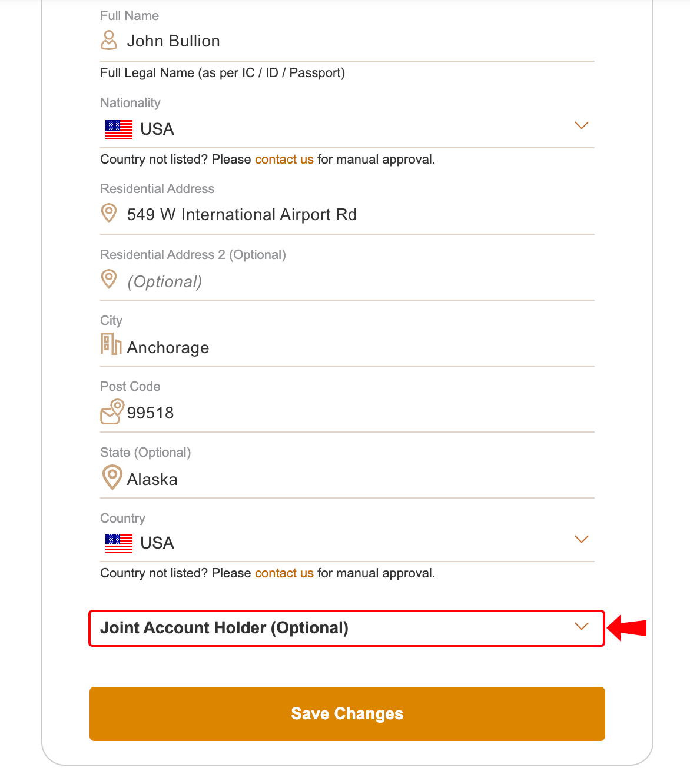
Task: Open the contact us link under Country
Action: [284, 573]
